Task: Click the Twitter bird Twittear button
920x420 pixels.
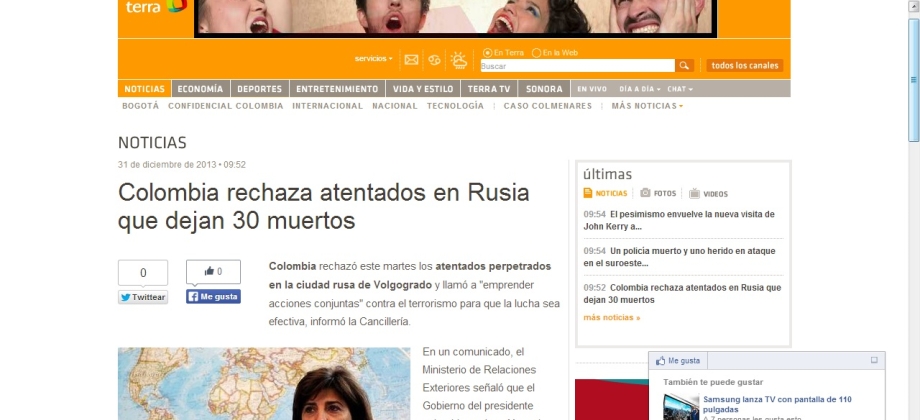Action: point(143,297)
